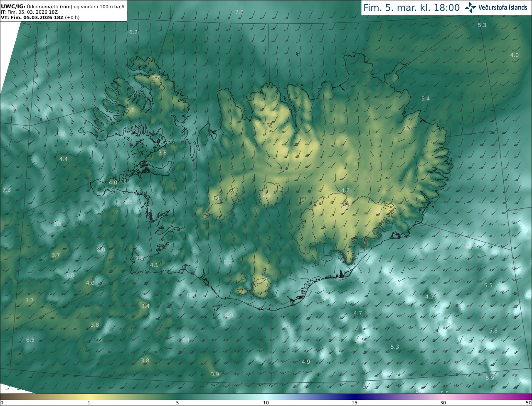This screenshot has width=532, height=406.
Task: Click the map value 8.0
Action: click(x=101, y=249)
